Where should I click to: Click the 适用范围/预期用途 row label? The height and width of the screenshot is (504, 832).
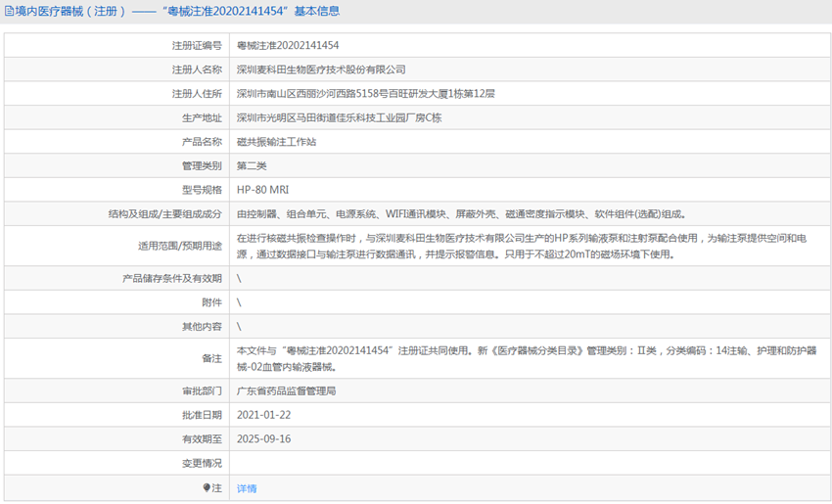[180, 246]
